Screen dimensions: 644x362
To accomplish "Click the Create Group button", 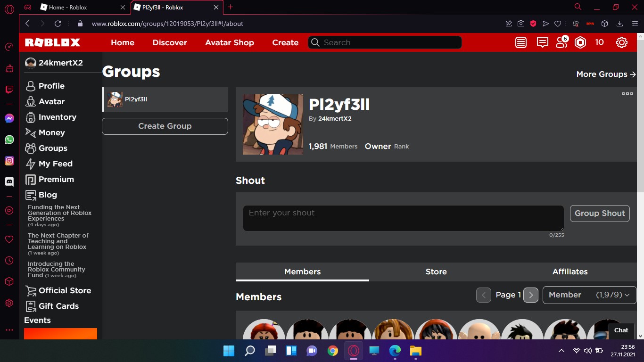I will [x=165, y=126].
